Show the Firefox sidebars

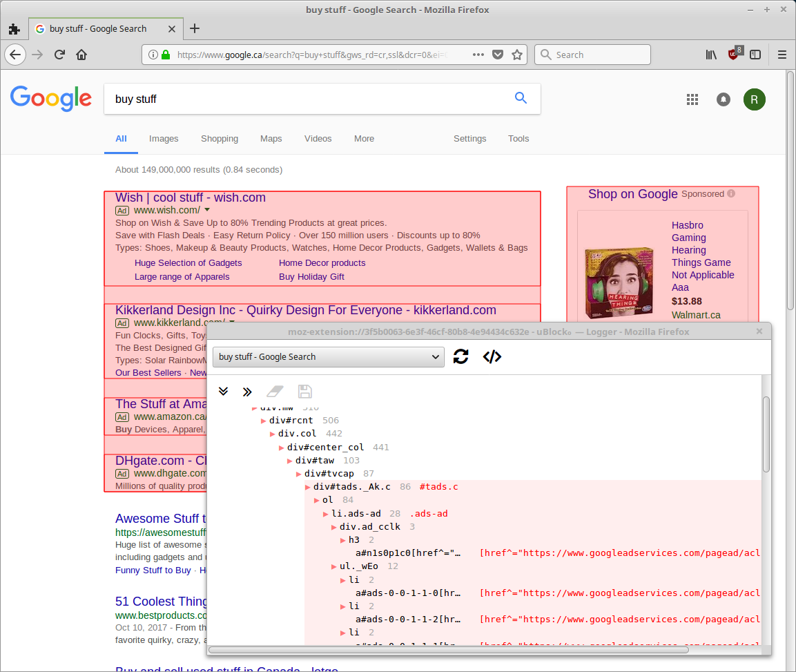tap(755, 55)
